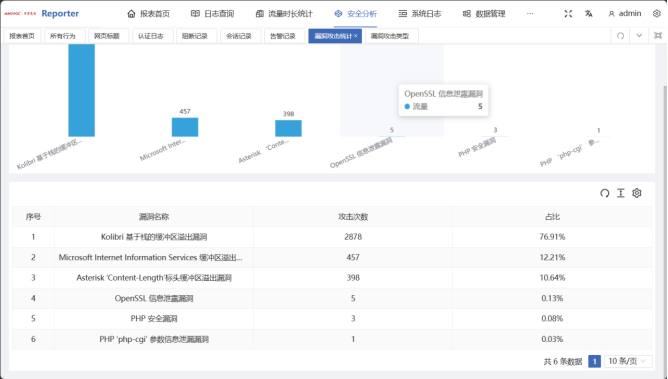Open the 数据管理 menu
This screenshot has width=668, height=379.
click(484, 14)
